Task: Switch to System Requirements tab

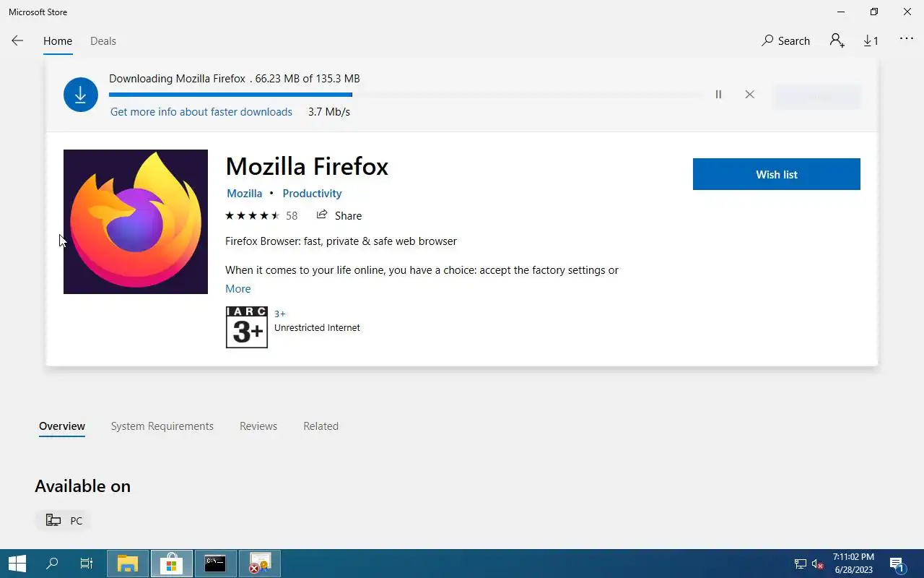Action: pos(162,426)
